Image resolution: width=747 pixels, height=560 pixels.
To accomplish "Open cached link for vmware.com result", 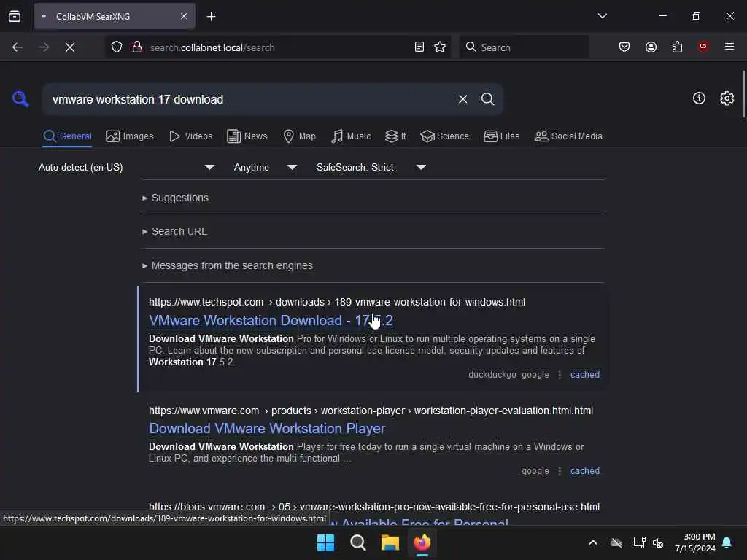I will point(584,471).
